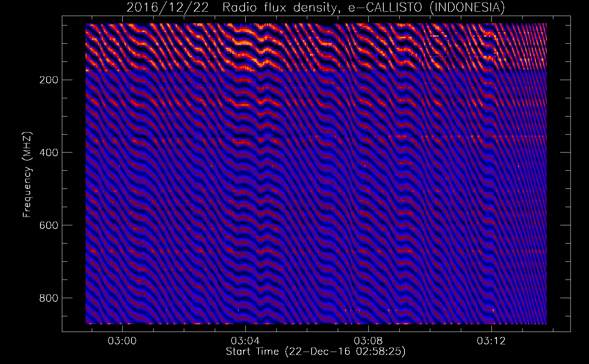This screenshot has width=589, height=364.
Task: Click the Start Time axis label
Action: pos(316,352)
